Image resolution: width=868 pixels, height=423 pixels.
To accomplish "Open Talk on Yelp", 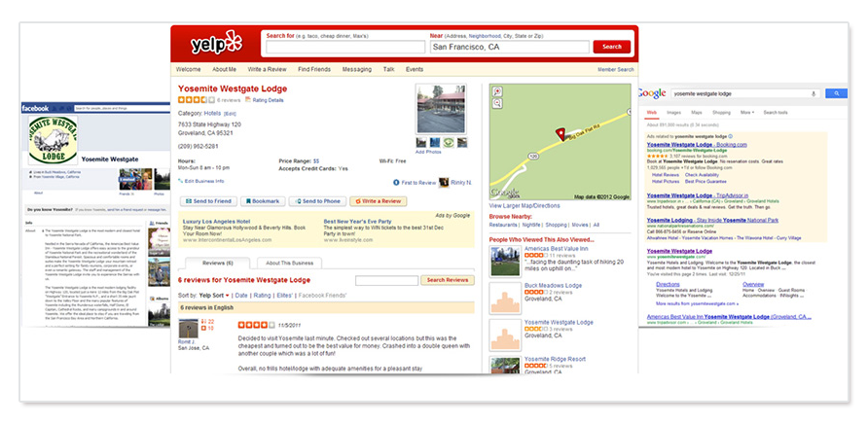I will coord(388,70).
